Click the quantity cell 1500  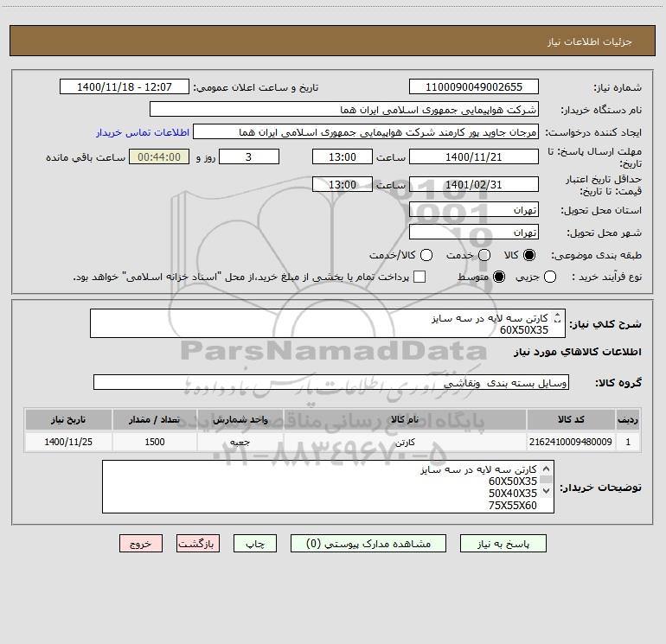(155, 442)
